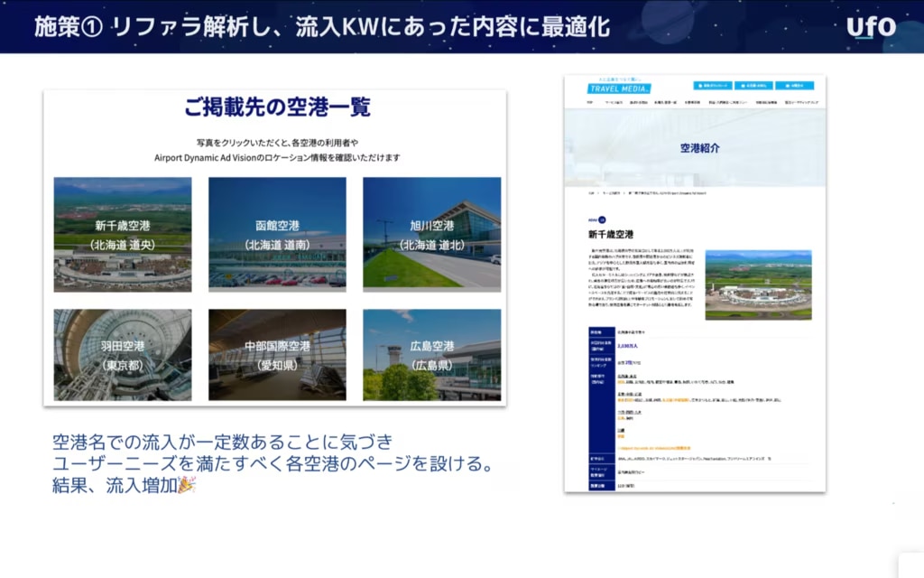Open the 旭川空港 (北海道 道北) airport tile
The width and height of the screenshot is (924, 578).
click(431, 234)
